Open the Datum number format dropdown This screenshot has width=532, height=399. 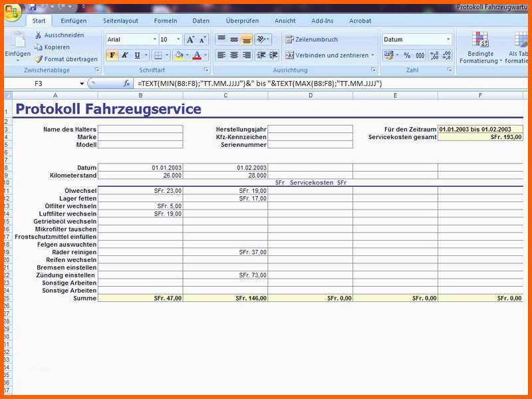448,39
